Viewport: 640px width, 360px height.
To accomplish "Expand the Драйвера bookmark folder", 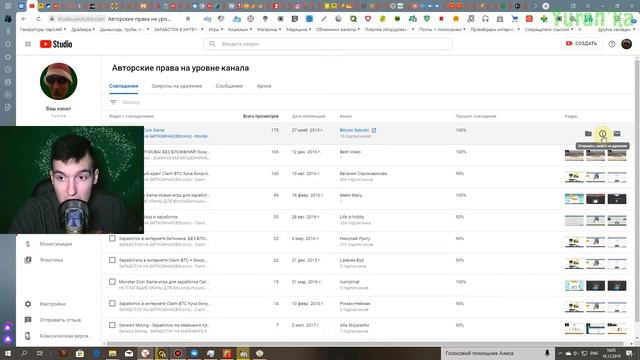I will pos(83,30).
